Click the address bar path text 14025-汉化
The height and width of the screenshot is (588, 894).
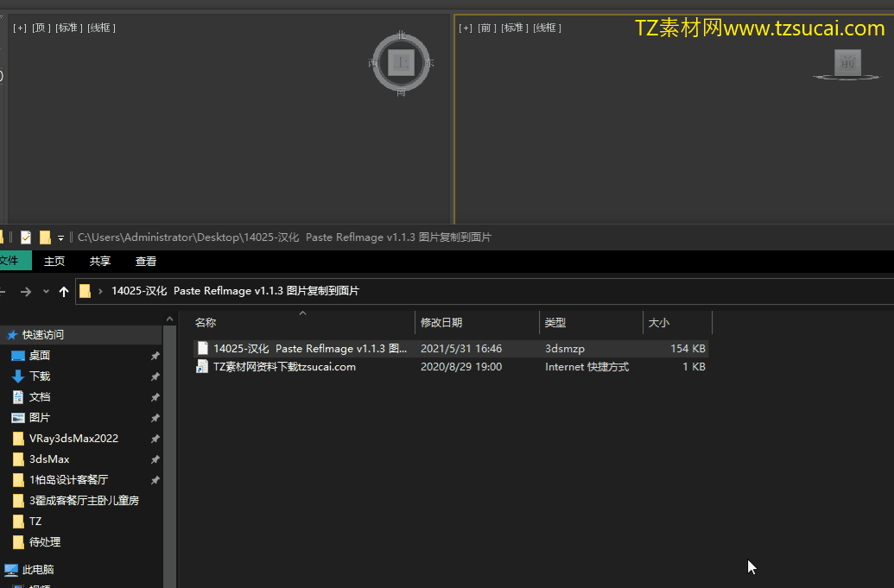coord(139,291)
